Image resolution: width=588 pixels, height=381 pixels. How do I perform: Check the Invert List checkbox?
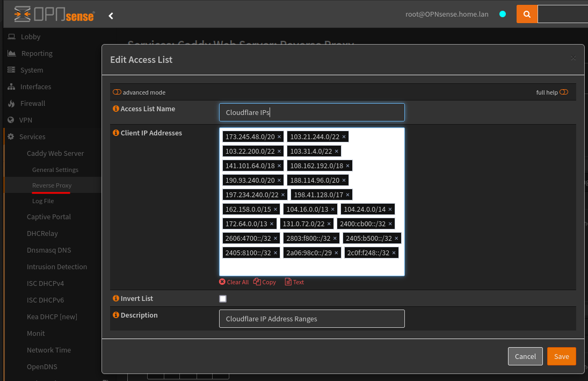coord(223,299)
